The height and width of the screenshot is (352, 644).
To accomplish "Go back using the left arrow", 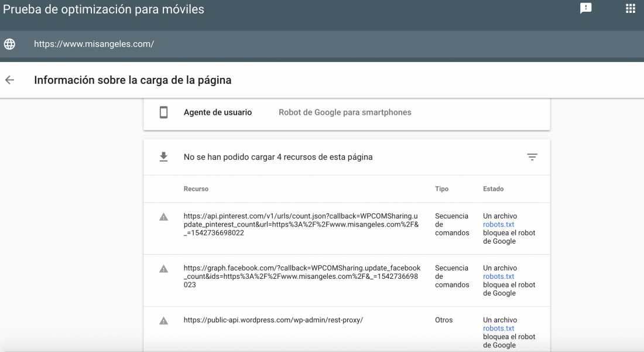I will 9,80.
